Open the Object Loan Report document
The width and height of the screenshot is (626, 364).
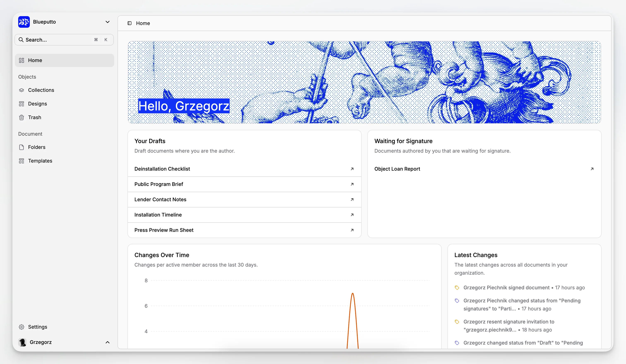(484, 169)
